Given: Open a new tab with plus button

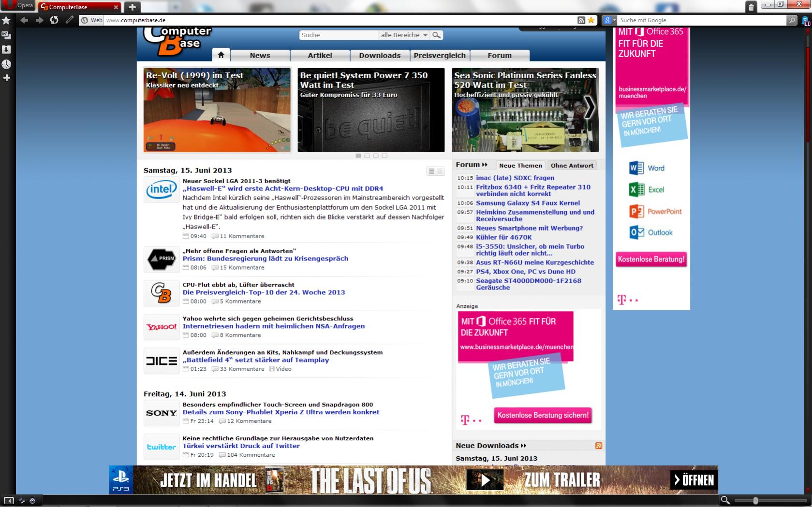Looking at the screenshot, I should pyautogui.click(x=132, y=7).
